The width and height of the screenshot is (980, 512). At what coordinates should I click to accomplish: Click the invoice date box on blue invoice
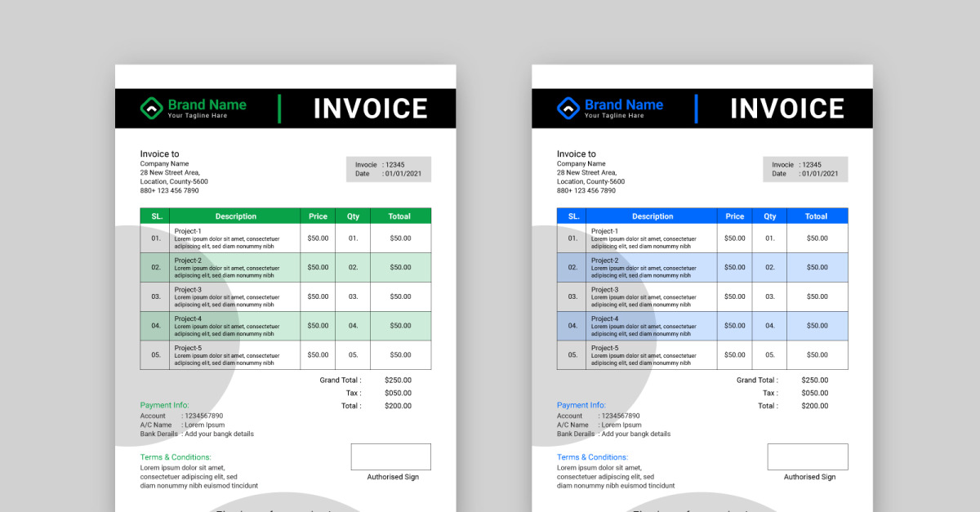[x=805, y=174]
